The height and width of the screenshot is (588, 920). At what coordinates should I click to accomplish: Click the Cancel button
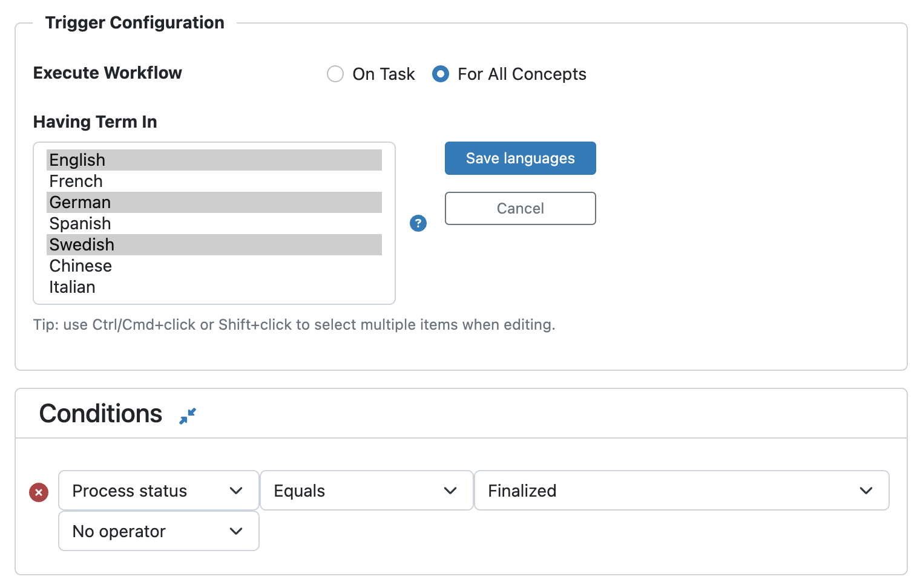click(x=521, y=208)
